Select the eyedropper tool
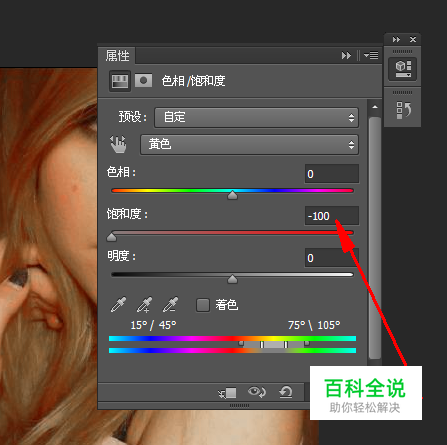Screen dimensions: 447x445 tap(118, 305)
